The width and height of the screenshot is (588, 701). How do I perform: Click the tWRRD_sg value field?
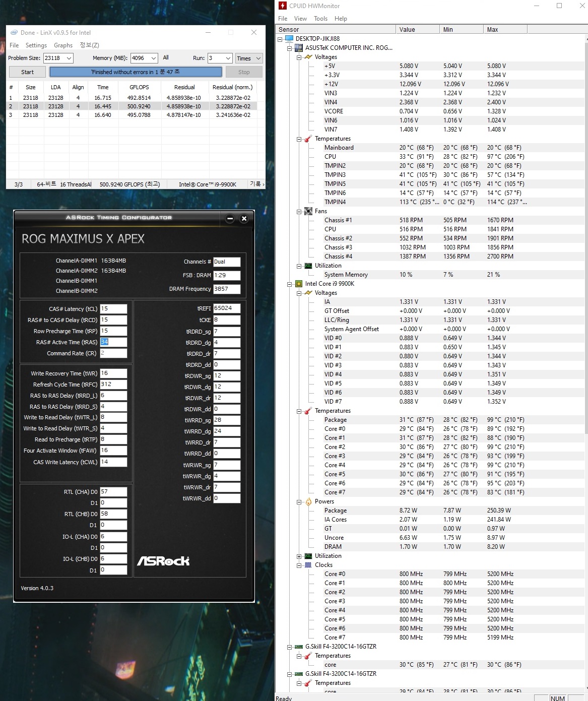227,420
